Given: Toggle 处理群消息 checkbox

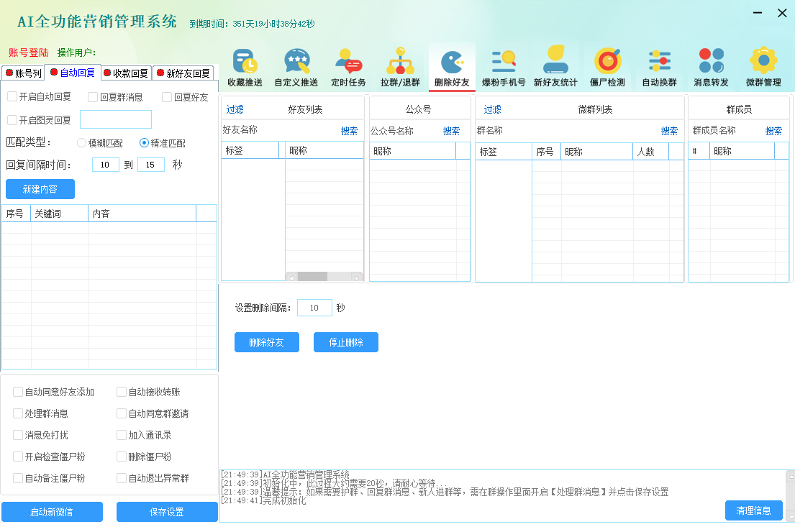Looking at the screenshot, I should 18,413.
